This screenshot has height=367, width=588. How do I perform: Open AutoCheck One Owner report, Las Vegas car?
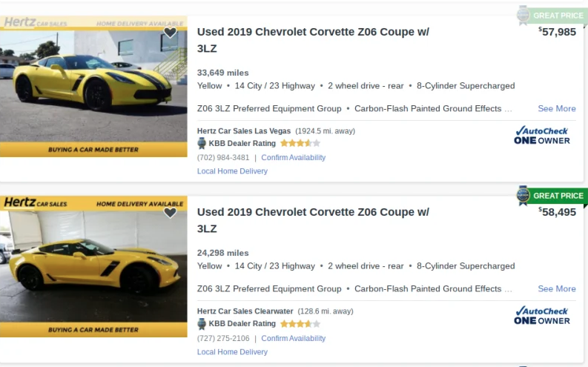point(542,135)
